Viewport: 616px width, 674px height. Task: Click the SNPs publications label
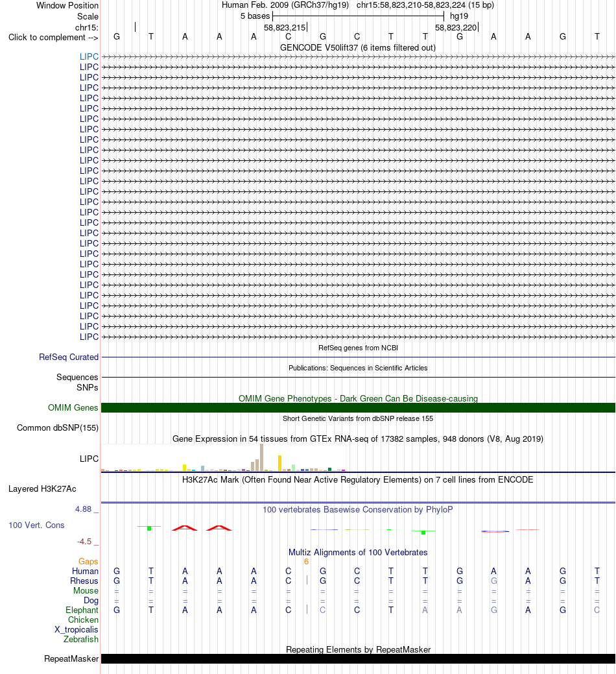coord(87,388)
